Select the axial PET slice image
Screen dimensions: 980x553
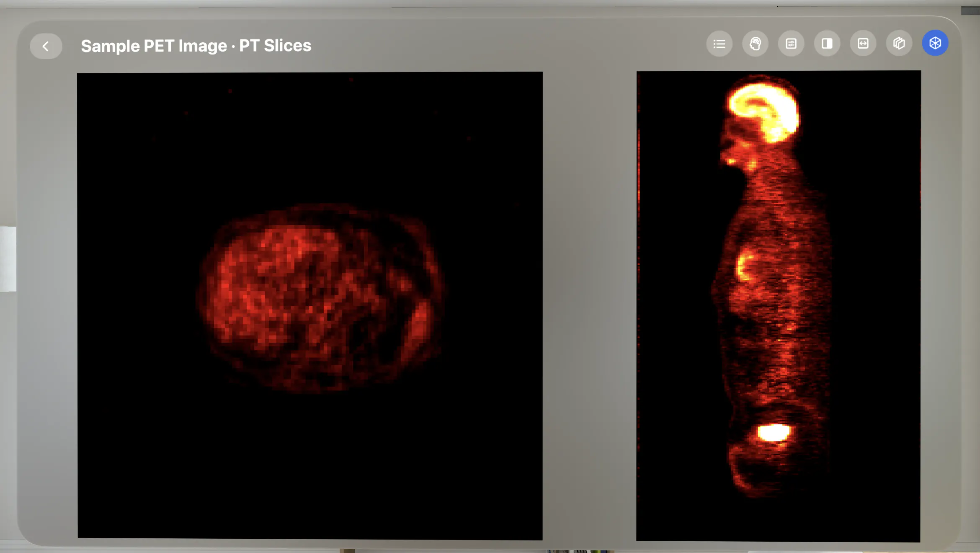[x=310, y=305]
